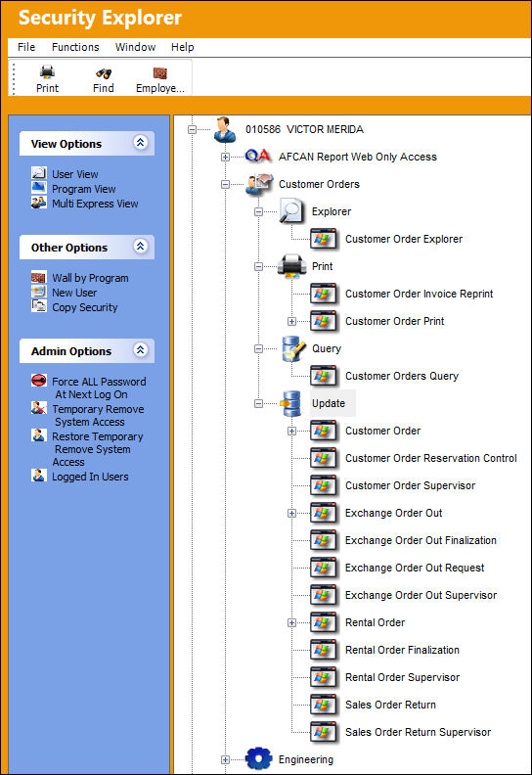Click the Temporary Remove System Access icon
The width and height of the screenshot is (532, 775).
click(38, 408)
